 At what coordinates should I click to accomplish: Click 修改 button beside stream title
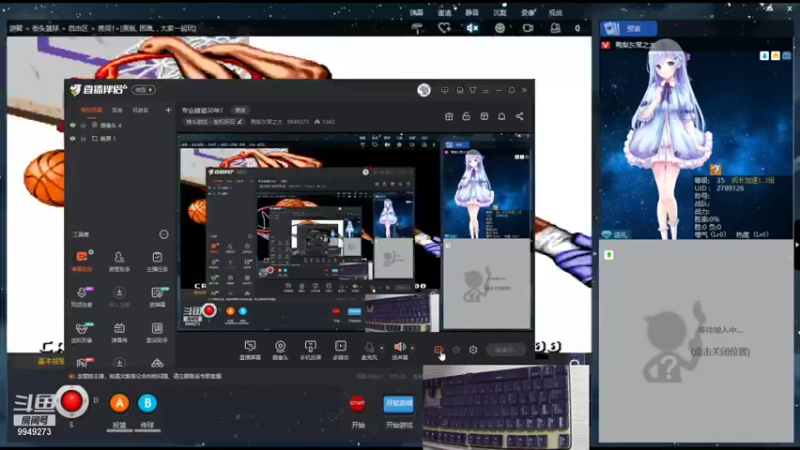240,110
